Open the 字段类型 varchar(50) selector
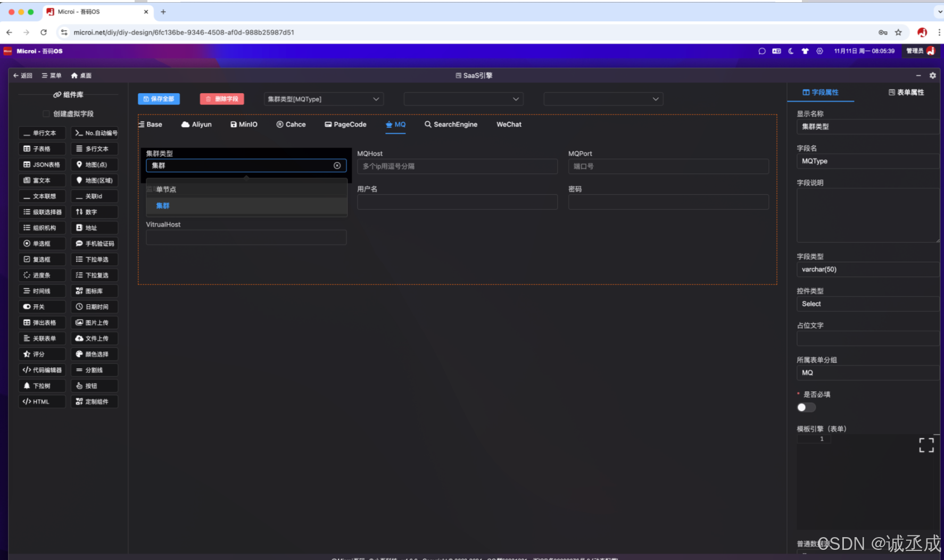The width and height of the screenshot is (944, 560). [867, 270]
